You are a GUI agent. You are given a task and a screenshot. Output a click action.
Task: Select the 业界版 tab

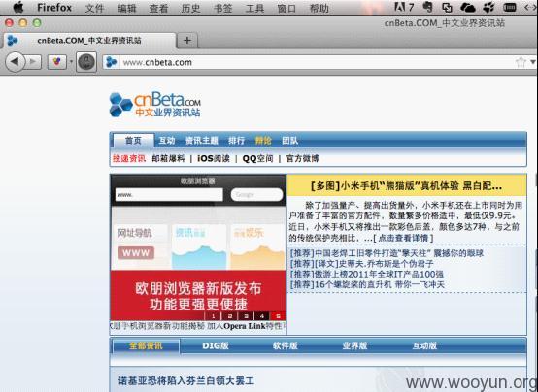(354, 345)
